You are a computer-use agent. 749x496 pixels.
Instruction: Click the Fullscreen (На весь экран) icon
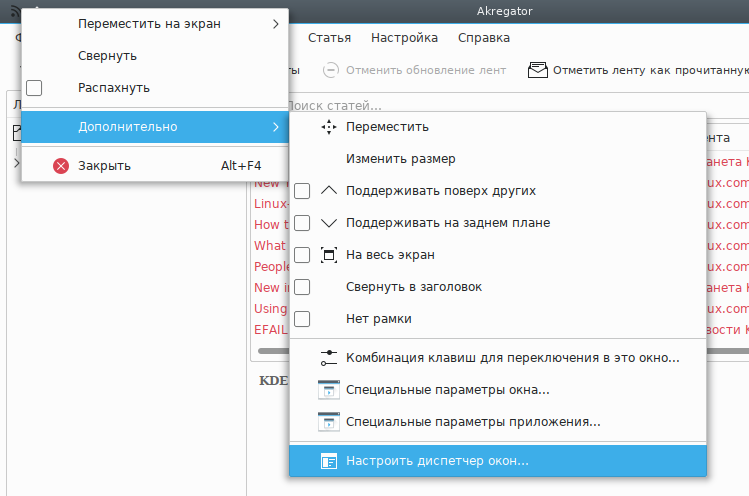coord(328,255)
